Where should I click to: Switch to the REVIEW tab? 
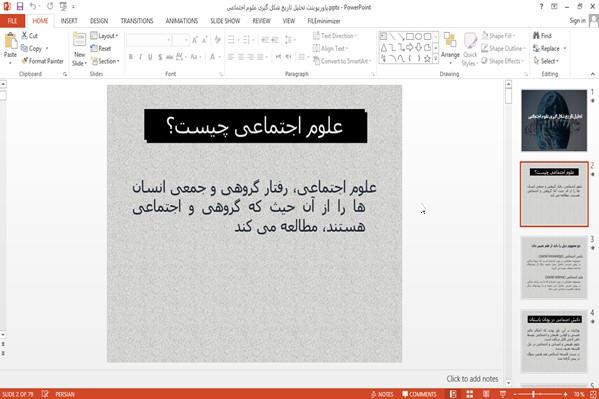pos(262,21)
